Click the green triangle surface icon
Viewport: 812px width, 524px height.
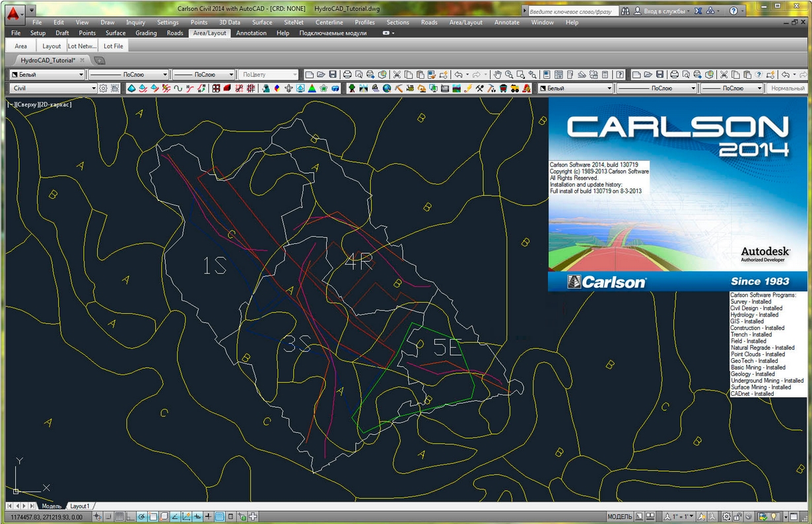[x=312, y=88]
